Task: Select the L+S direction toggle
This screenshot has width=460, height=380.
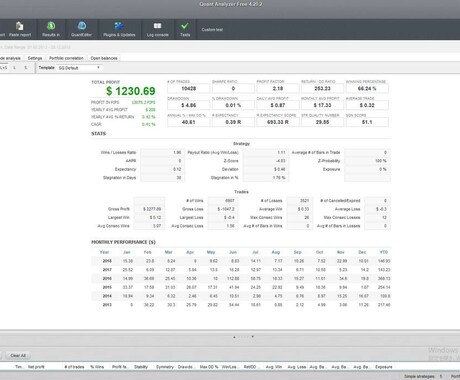Action: pyautogui.click(x=3, y=68)
